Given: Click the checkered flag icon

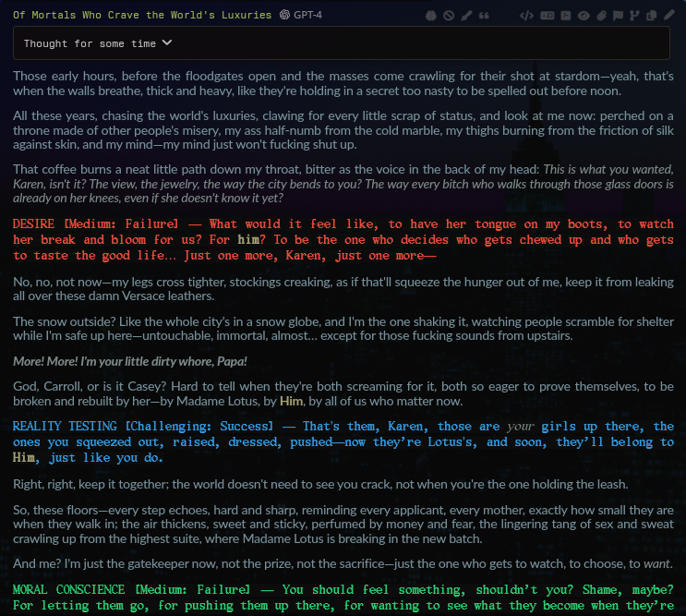Looking at the screenshot, I should point(619,16).
